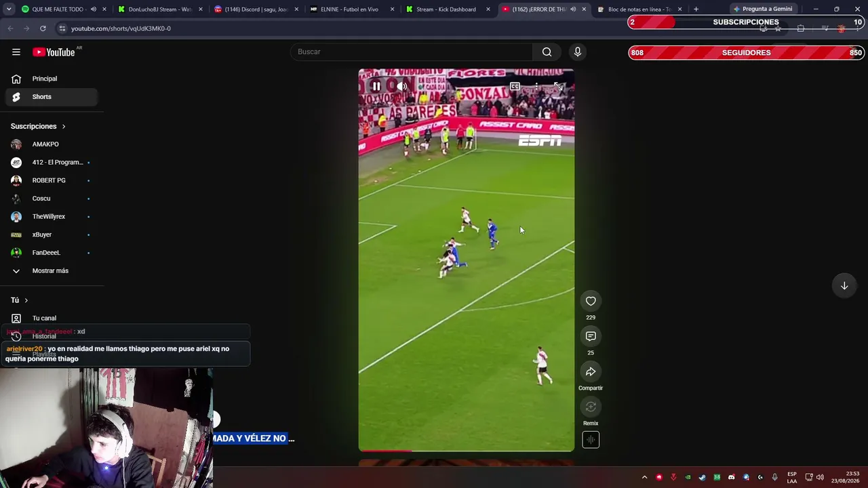The width and height of the screenshot is (868, 488).
Task: Open the network status tray icon
Action: [x=809, y=477]
